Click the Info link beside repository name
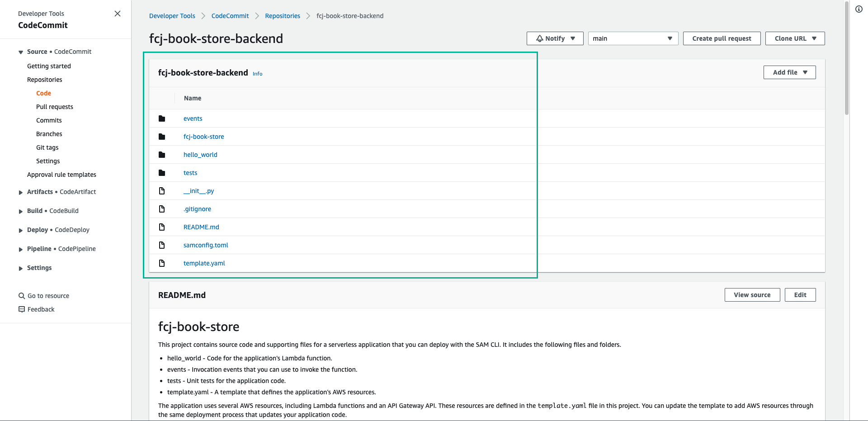Screen dimensions: 868x421 coord(258,74)
